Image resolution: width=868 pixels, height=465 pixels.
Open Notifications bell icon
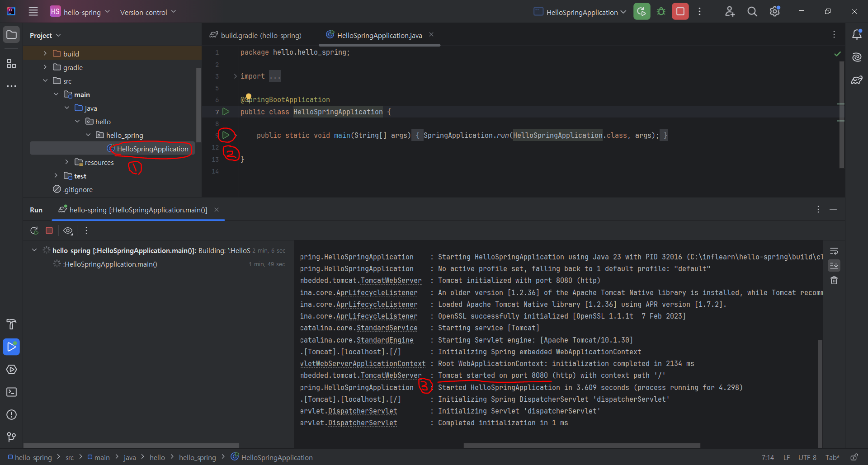[x=857, y=35]
